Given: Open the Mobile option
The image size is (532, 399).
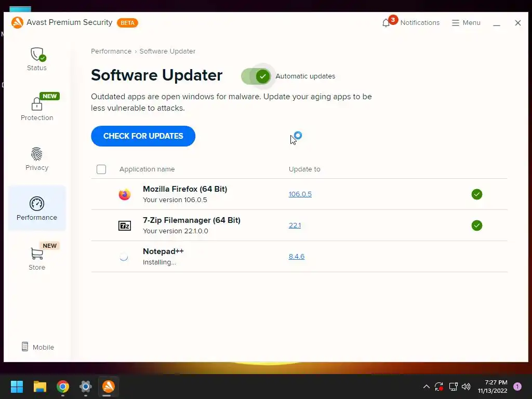Looking at the screenshot, I should coord(37,347).
